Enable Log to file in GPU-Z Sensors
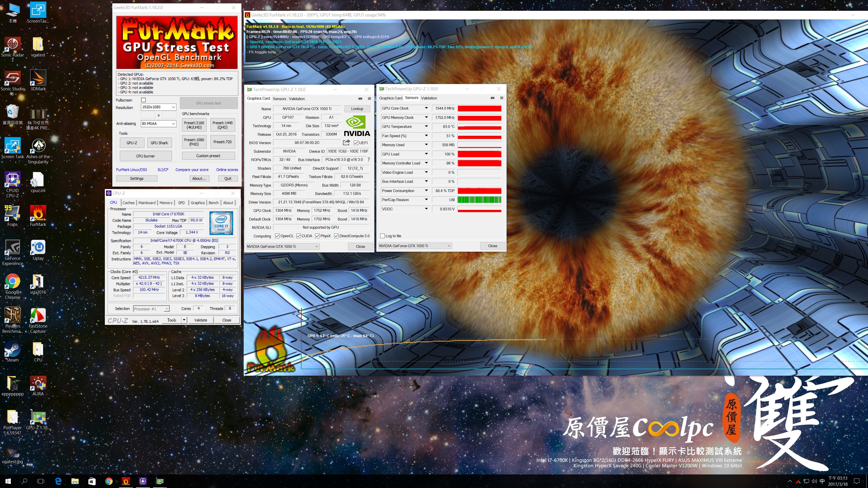 point(382,236)
